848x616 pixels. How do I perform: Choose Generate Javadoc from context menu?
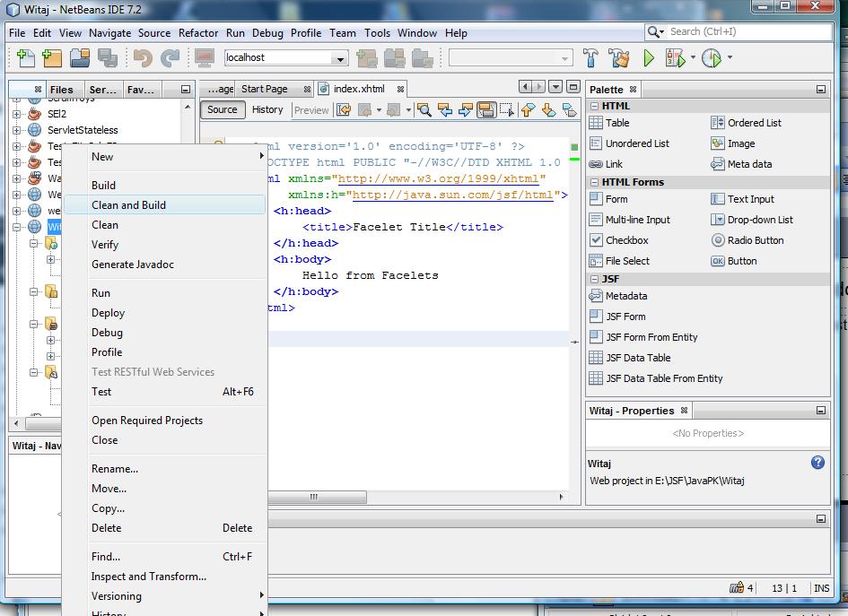(164, 265)
